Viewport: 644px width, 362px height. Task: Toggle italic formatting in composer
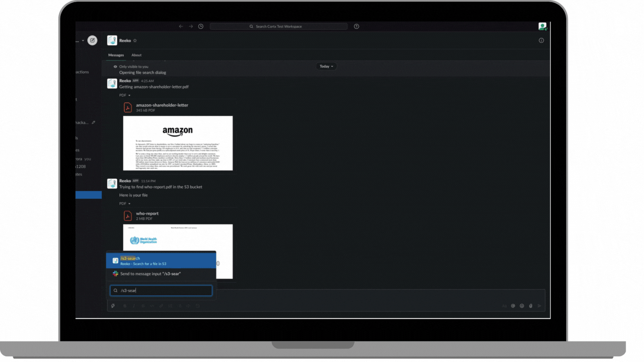pyautogui.click(x=134, y=306)
